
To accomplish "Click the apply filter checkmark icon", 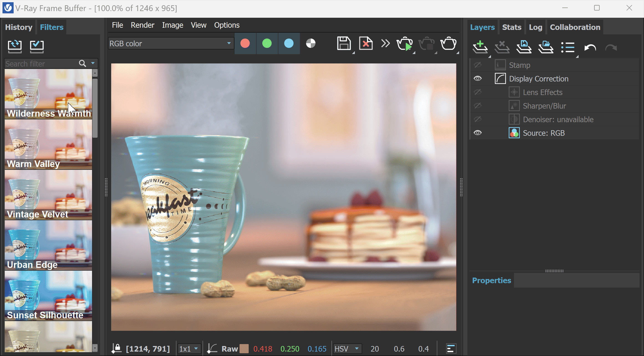I will click(37, 46).
